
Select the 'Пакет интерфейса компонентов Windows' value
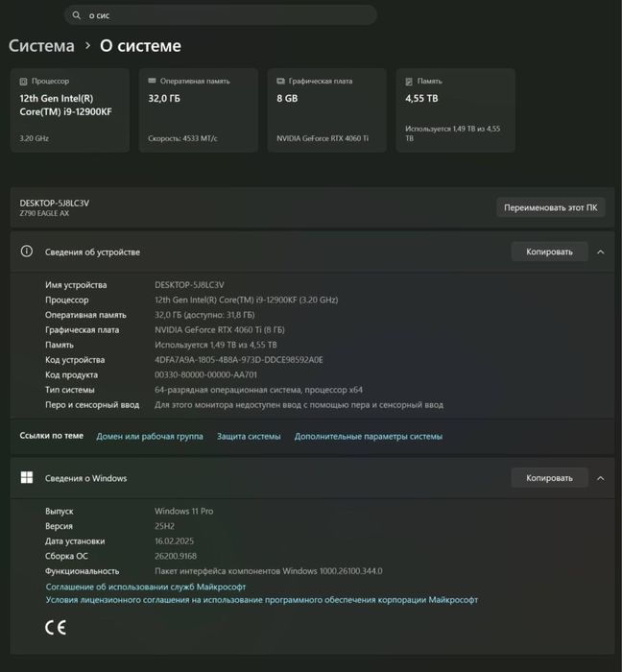[269, 571]
